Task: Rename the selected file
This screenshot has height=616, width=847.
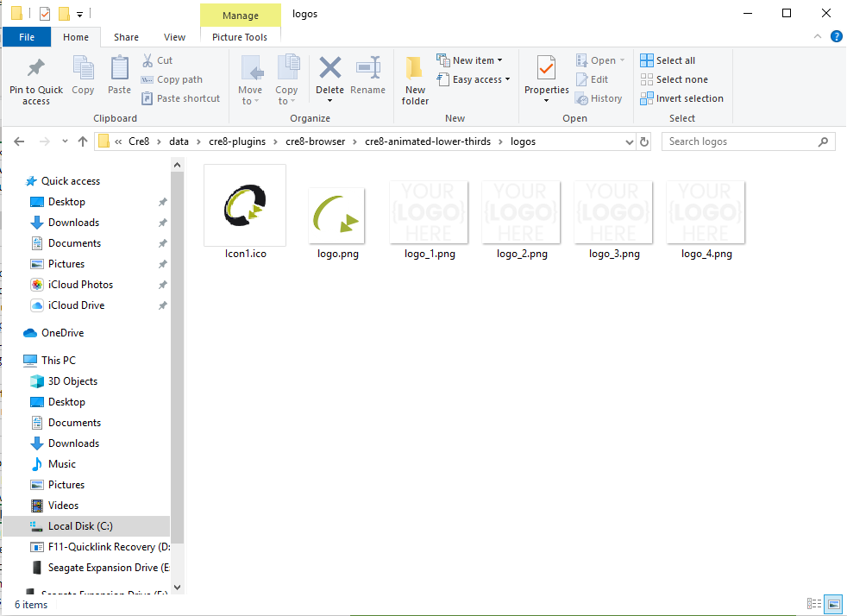Action: coord(367,75)
